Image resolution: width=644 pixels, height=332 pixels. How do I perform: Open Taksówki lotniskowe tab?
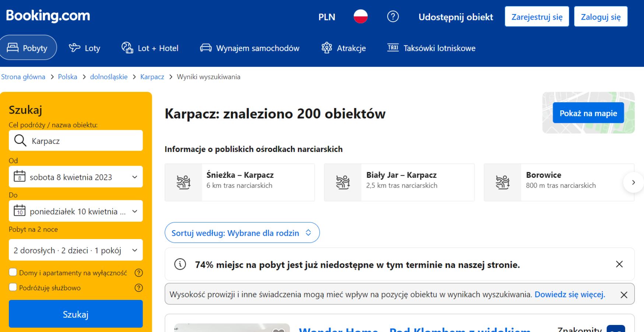coord(431,48)
